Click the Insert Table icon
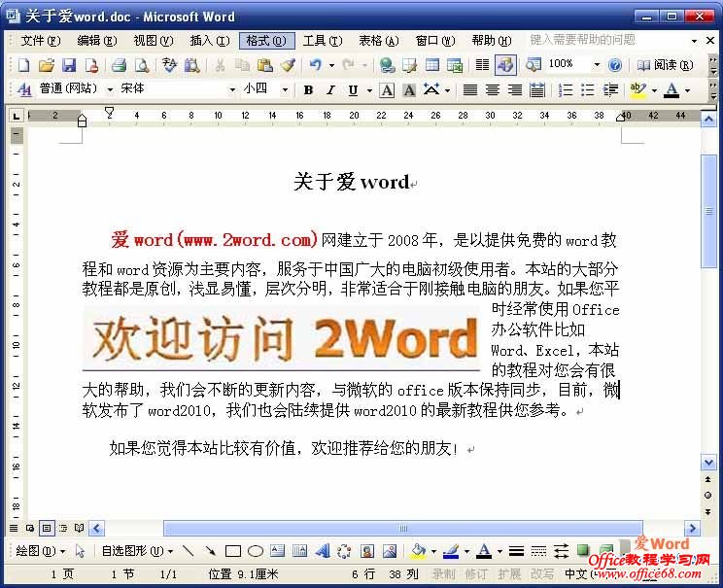The width and height of the screenshot is (723, 588). coord(432,65)
